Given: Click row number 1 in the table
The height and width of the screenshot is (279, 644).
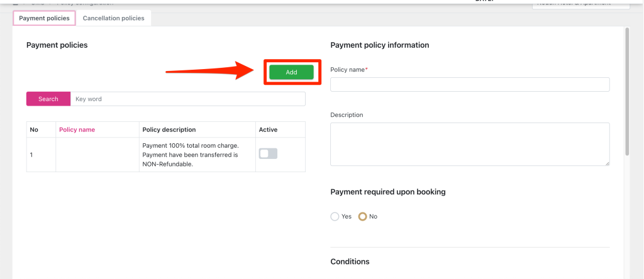Looking at the screenshot, I should 33,155.
